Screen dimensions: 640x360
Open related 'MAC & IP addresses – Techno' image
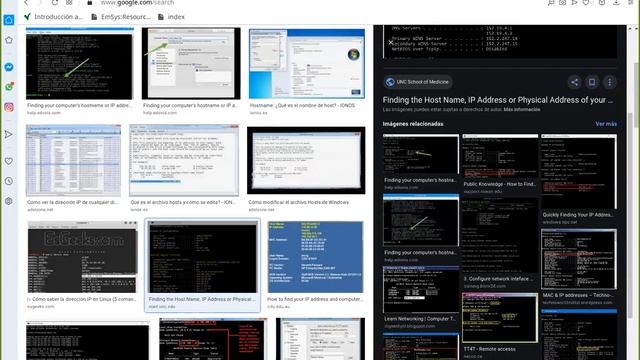point(579,259)
